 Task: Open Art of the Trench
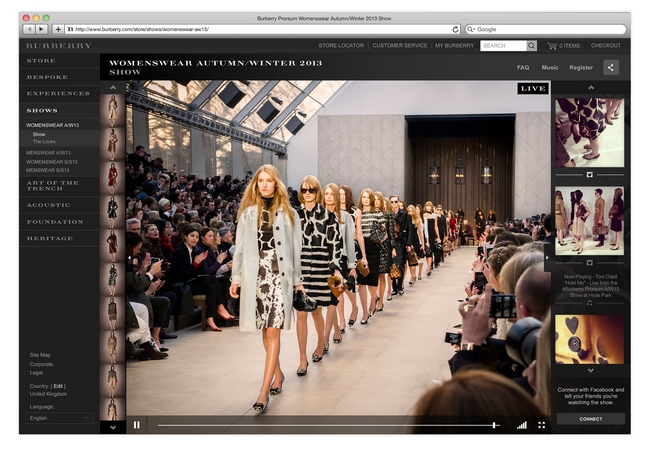click(52, 185)
